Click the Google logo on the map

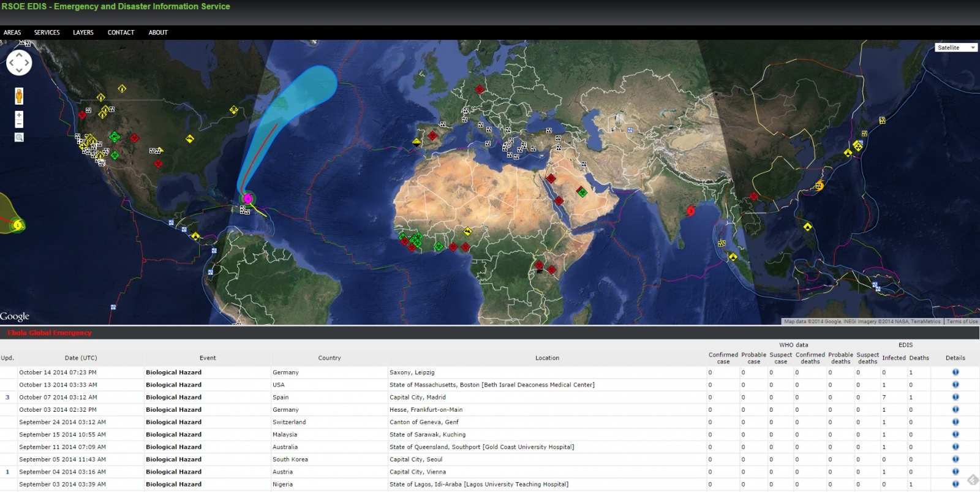point(15,316)
